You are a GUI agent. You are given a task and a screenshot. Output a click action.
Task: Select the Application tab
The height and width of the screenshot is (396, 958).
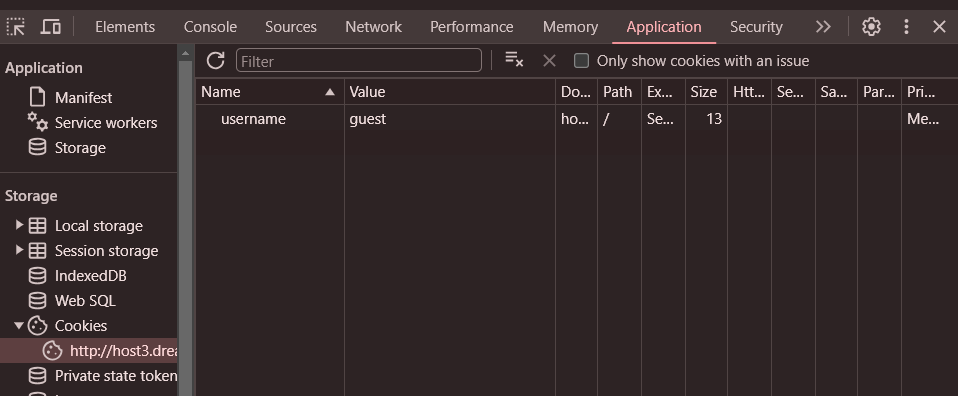tap(664, 27)
